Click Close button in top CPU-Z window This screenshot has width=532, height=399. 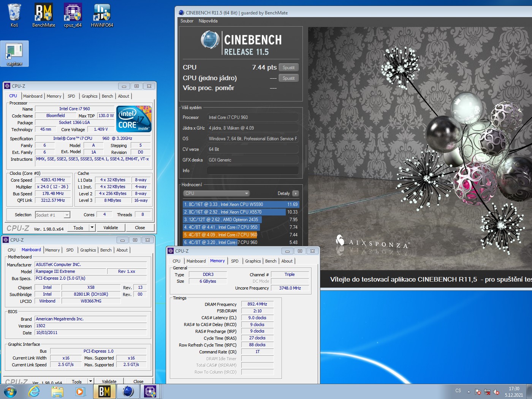click(x=140, y=228)
